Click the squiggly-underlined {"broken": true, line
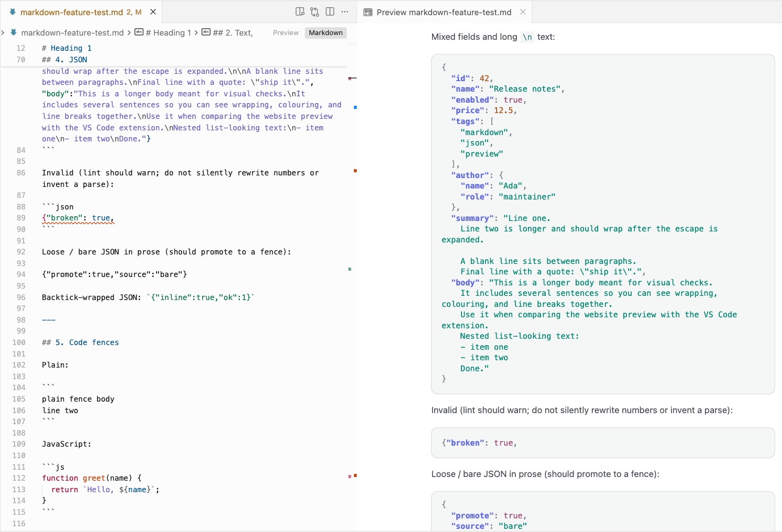 coord(78,218)
